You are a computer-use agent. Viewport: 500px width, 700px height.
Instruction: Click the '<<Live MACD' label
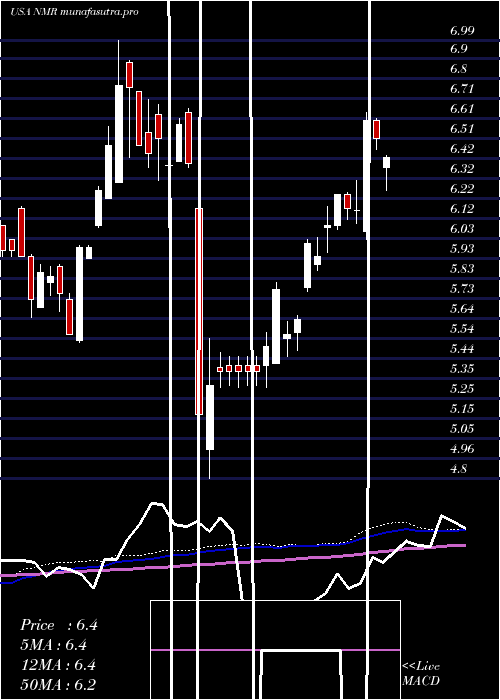(421, 674)
